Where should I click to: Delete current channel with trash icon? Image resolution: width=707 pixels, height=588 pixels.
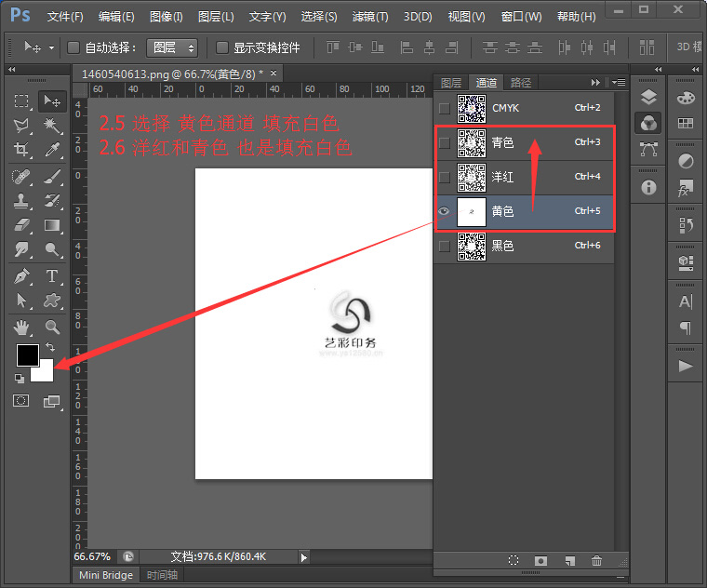pyautogui.click(x=597, y=561)
